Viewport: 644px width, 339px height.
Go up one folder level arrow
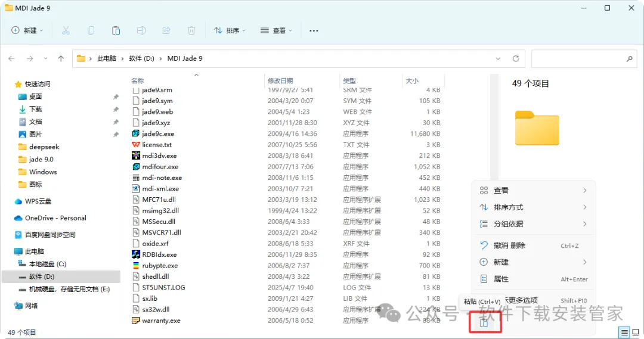61,59
